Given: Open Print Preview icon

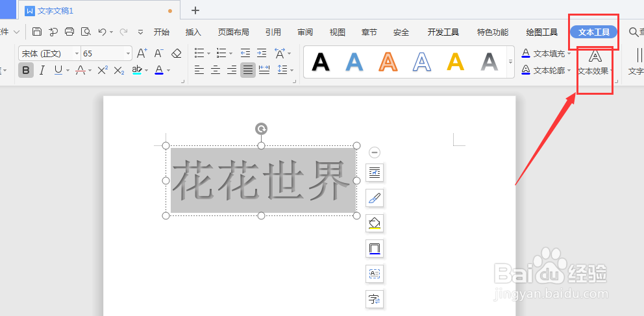Looking at the screenshot, I should pos(86,32).
